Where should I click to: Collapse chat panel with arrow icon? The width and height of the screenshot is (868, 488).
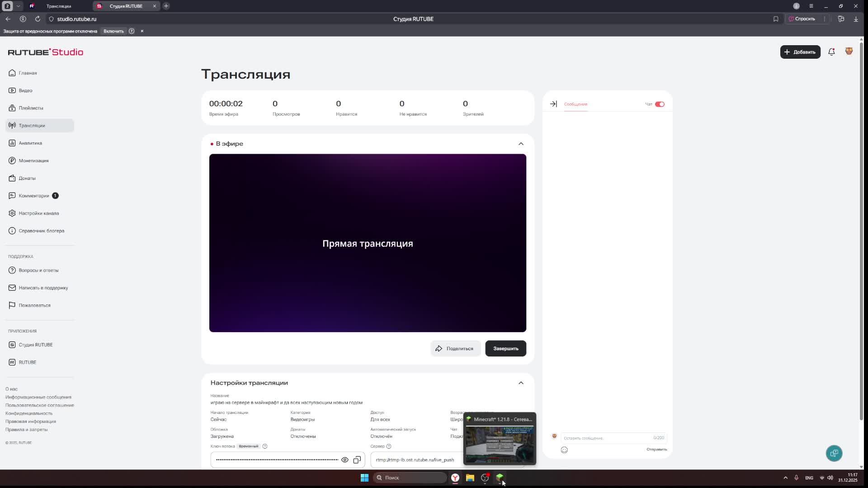553,104
